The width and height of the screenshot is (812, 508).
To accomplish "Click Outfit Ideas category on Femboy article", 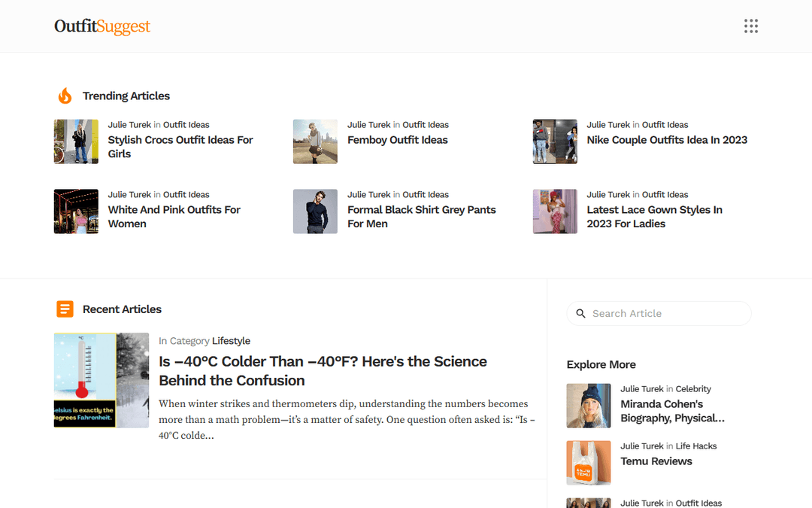I will coord(425,124).
